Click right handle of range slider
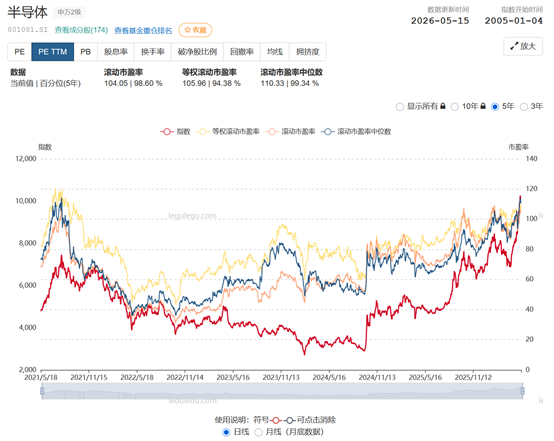The height and width of the screenshot is (441, 554). [523, 391]
